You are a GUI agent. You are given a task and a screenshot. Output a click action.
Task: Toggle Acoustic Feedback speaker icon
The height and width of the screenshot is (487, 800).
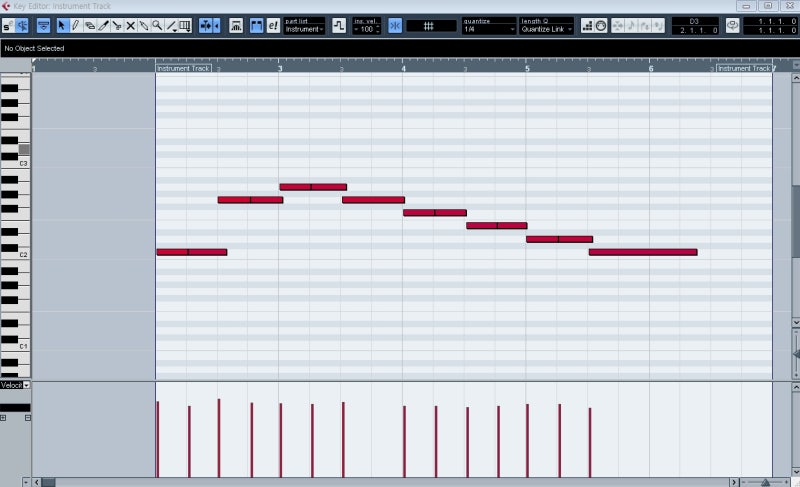tap(22, 25)
